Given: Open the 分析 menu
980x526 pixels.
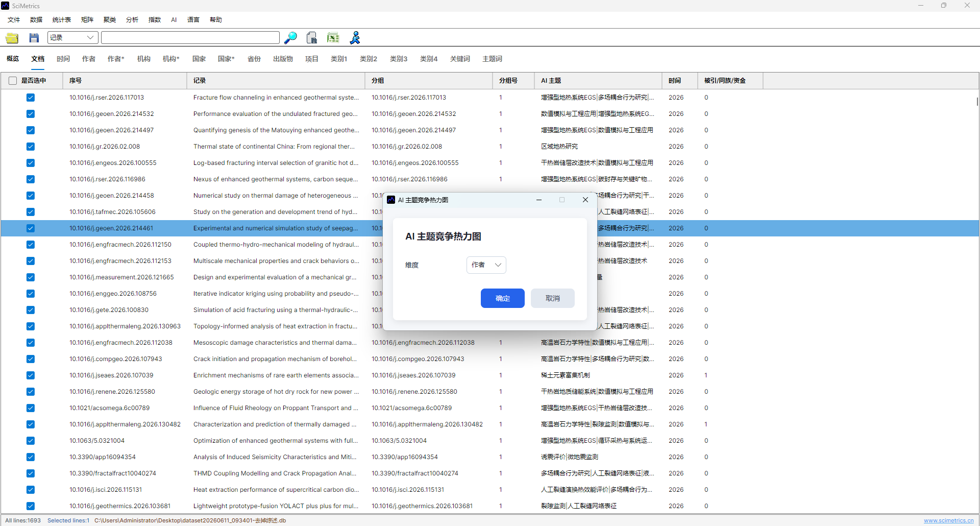Looking at the screenshot, I should pyautogui.click(x=132, y=20).
